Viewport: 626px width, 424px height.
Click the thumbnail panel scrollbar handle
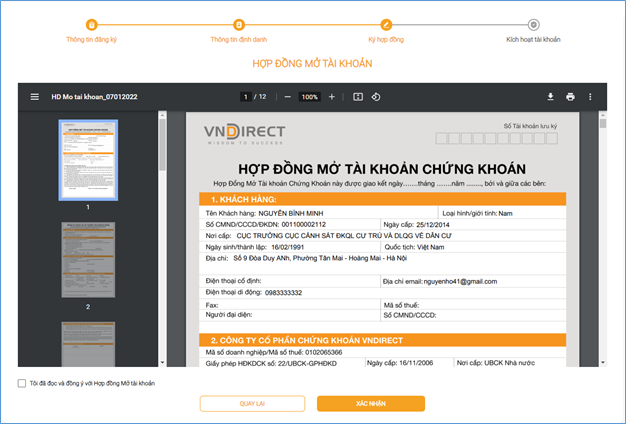(x=162, y=145)
